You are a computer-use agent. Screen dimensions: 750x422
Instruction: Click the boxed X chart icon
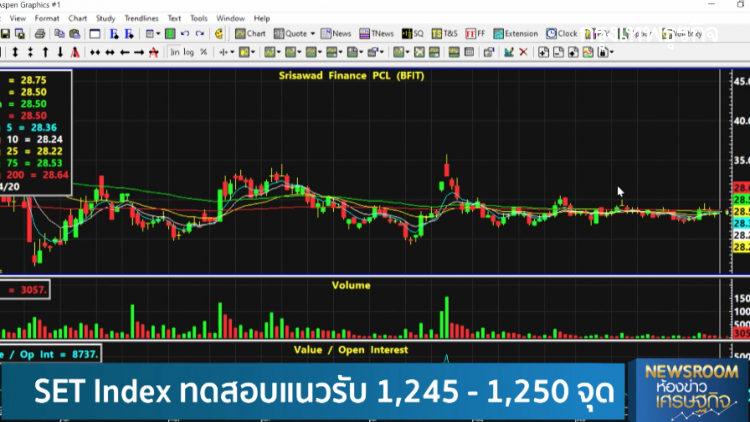(x=419, y=52)
